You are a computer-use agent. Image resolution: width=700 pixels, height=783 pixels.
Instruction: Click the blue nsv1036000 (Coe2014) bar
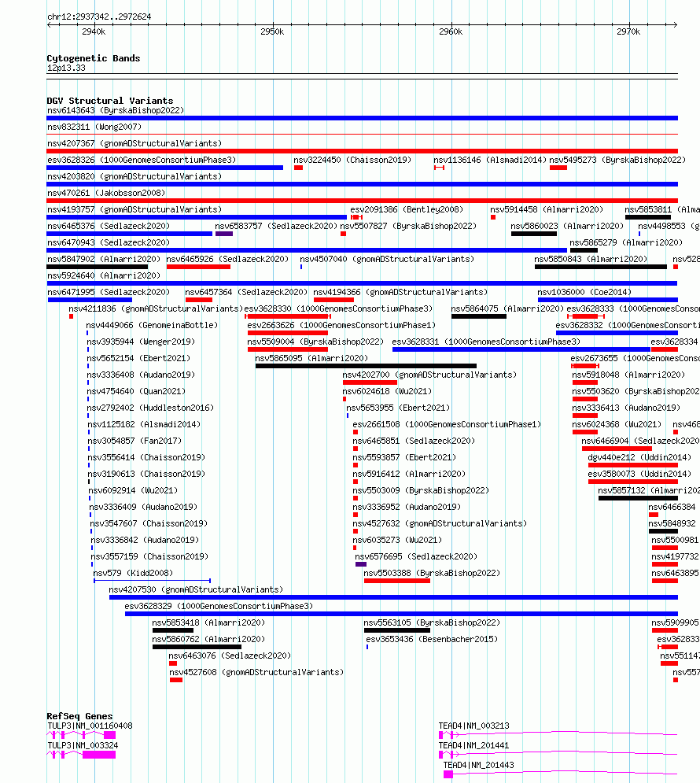[x=608, y=300]
